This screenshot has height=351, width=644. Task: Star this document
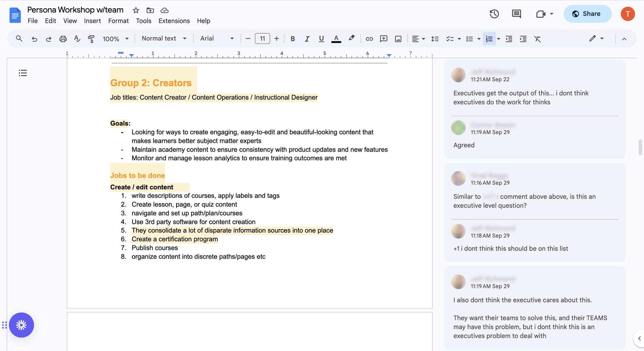(x=136, y=10)
